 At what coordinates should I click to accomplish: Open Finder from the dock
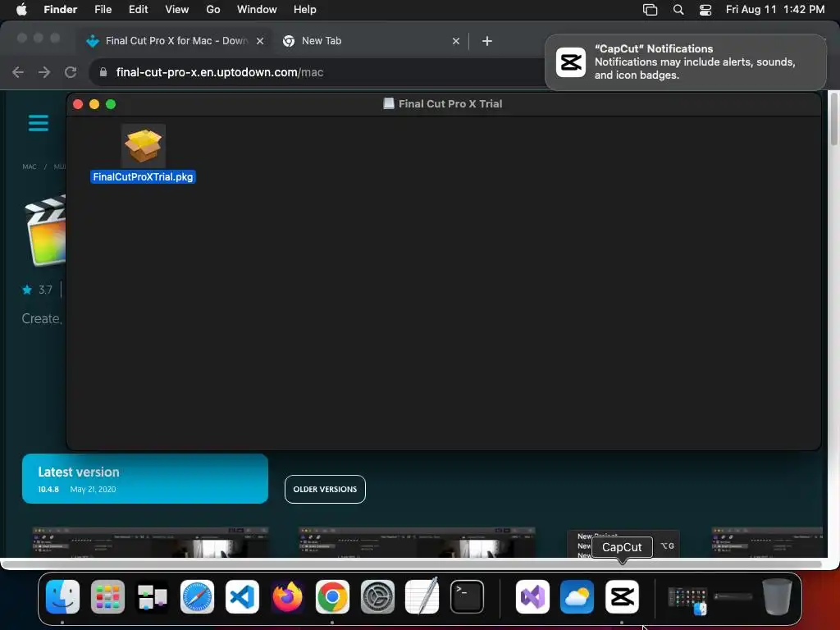(x=62, y=596)
